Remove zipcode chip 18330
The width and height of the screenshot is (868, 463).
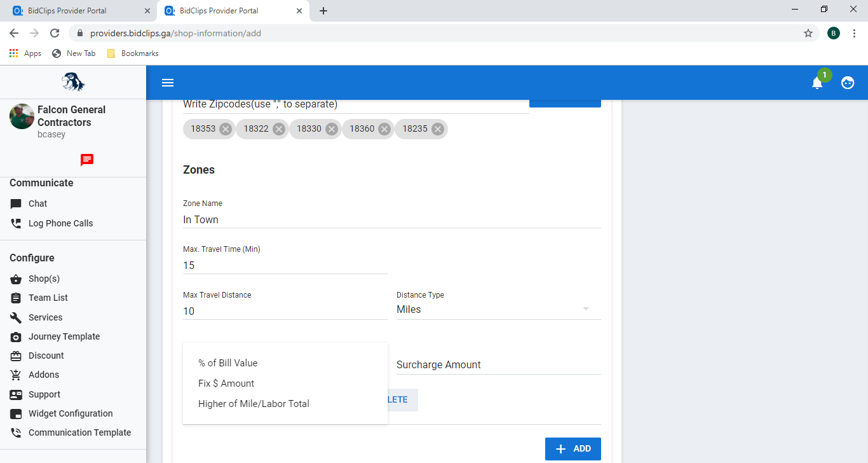tap(332, 129)
